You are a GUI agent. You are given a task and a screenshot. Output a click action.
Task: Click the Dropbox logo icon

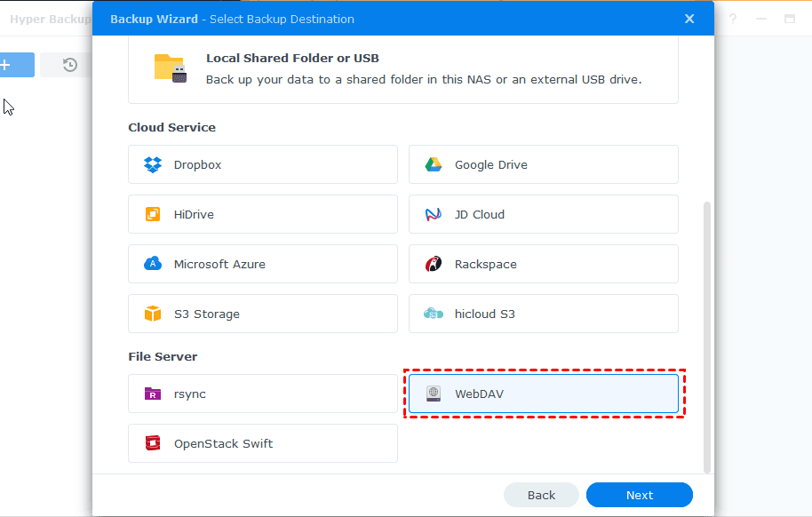[153, 164]
